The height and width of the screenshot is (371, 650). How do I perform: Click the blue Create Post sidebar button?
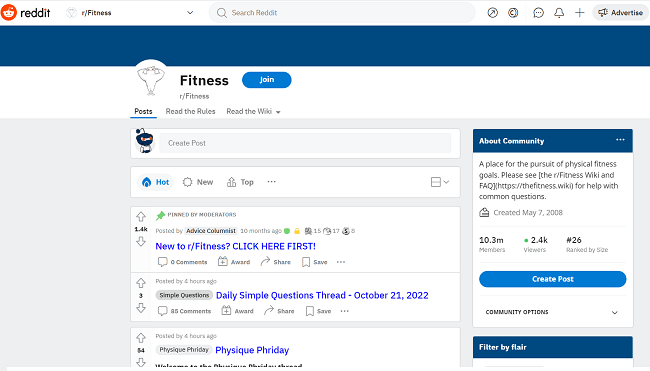(x=553, y=279)
